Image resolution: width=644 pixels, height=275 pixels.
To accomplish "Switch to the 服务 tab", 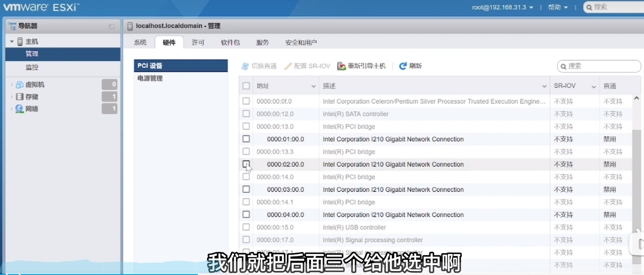I will pyautogui.click(x=263, y=42).
